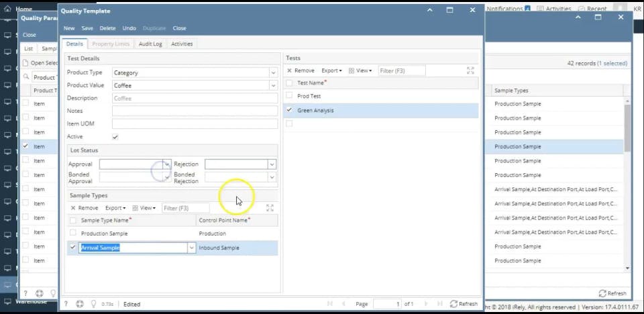The image size is (644, 314).
Task: Switch to the Audit Log tab
Action: 150,44
